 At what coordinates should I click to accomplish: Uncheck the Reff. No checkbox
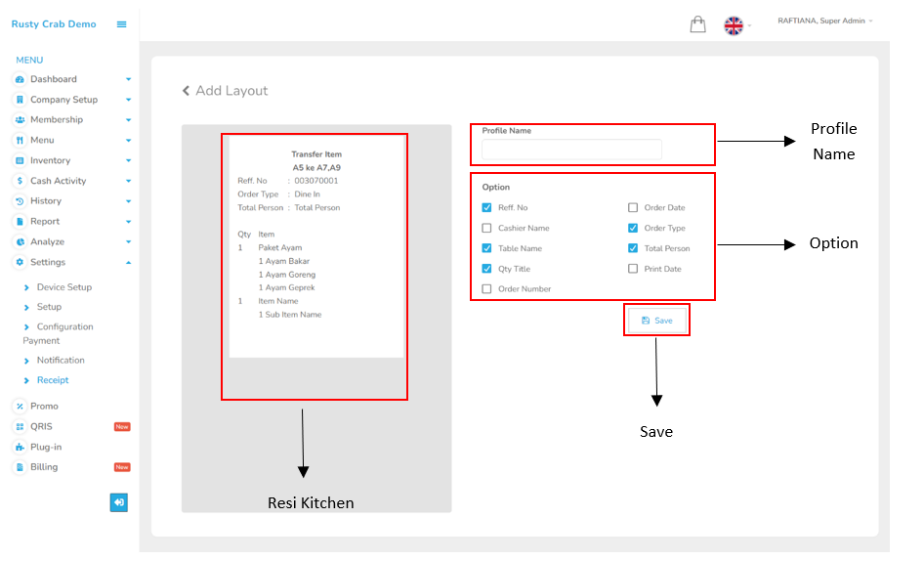(487, 208)
